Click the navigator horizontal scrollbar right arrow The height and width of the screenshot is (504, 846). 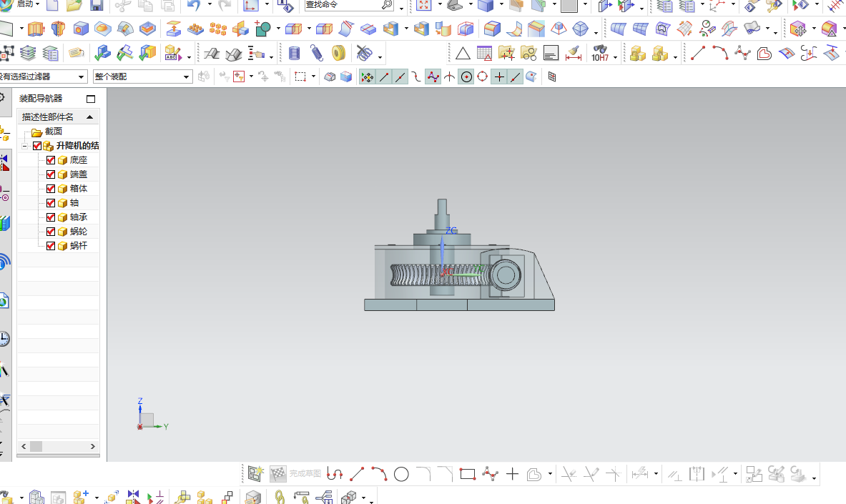[93, 446]
